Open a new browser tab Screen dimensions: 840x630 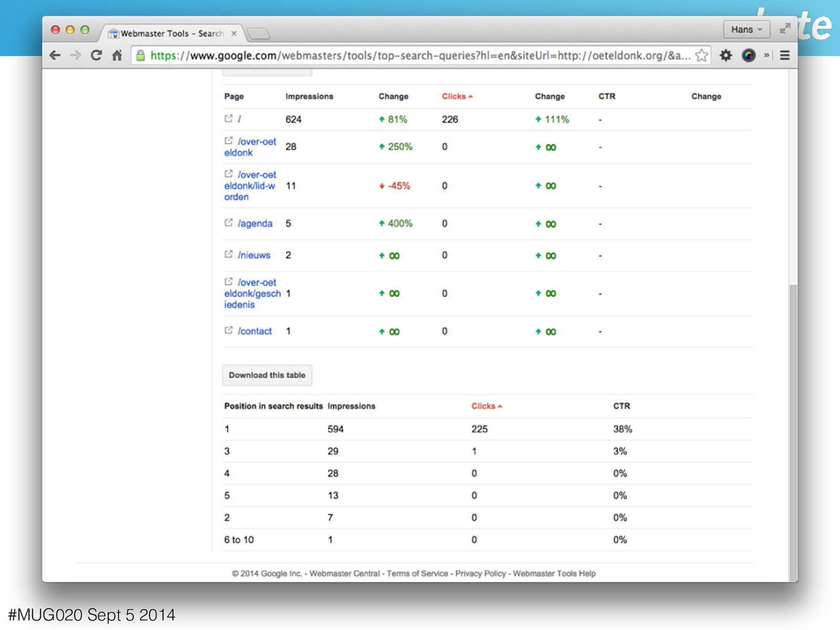coord(258,34)
